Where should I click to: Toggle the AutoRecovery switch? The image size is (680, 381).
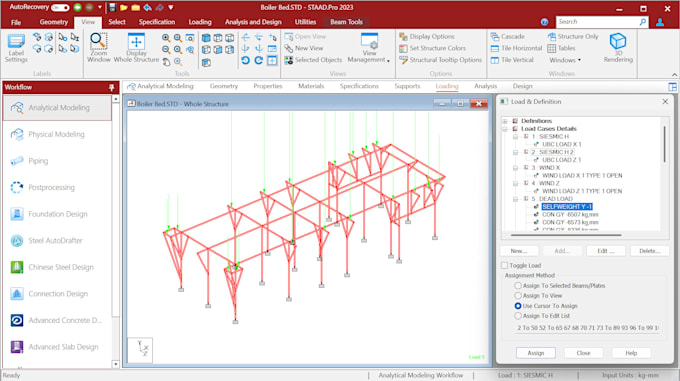[x=60, y=7]
